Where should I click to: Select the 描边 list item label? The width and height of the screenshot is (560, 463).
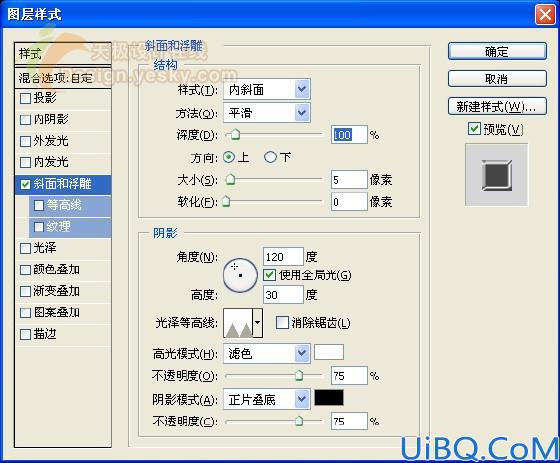coord(45,334)
